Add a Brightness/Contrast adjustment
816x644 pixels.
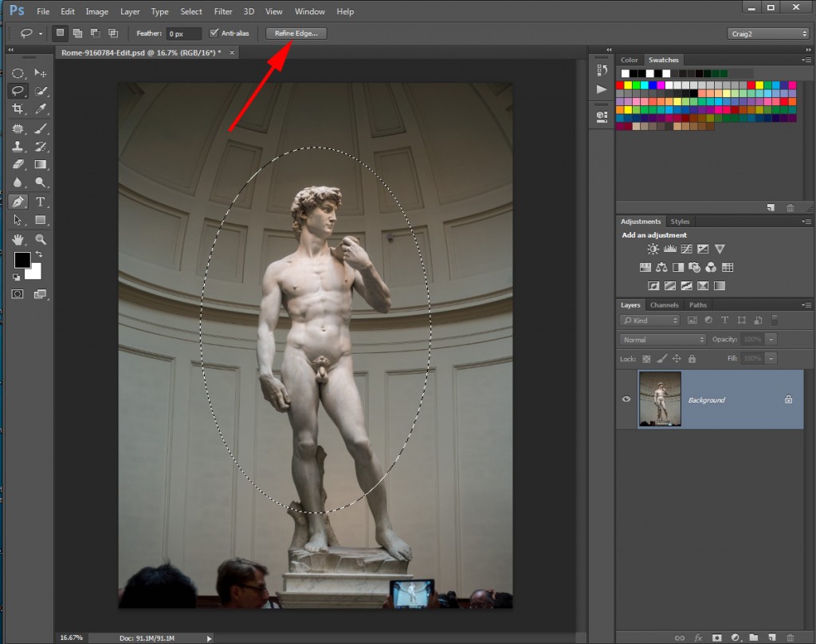coord(653,249)
